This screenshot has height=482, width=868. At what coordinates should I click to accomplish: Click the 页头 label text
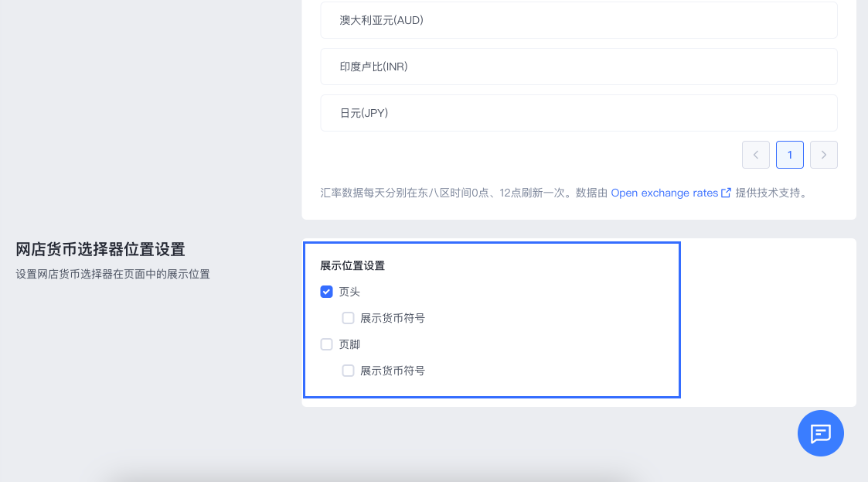click(349, 292)
